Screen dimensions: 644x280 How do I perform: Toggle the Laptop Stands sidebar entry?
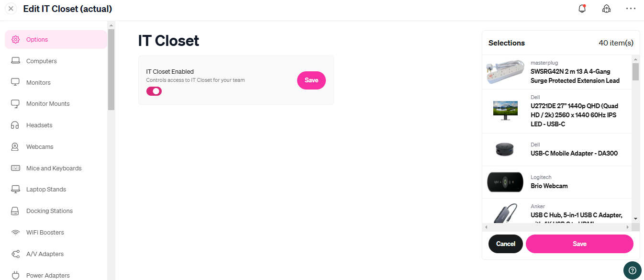(46, 189)
